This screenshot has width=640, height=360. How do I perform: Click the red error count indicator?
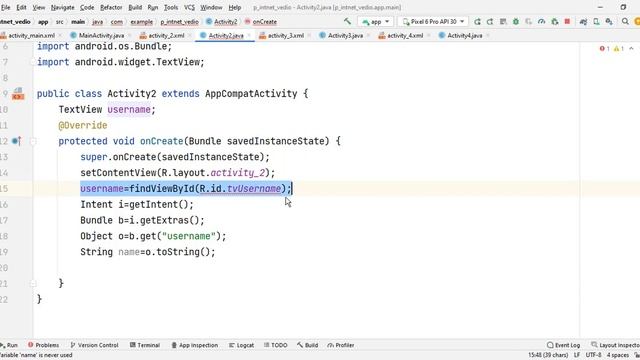point(604,49)
